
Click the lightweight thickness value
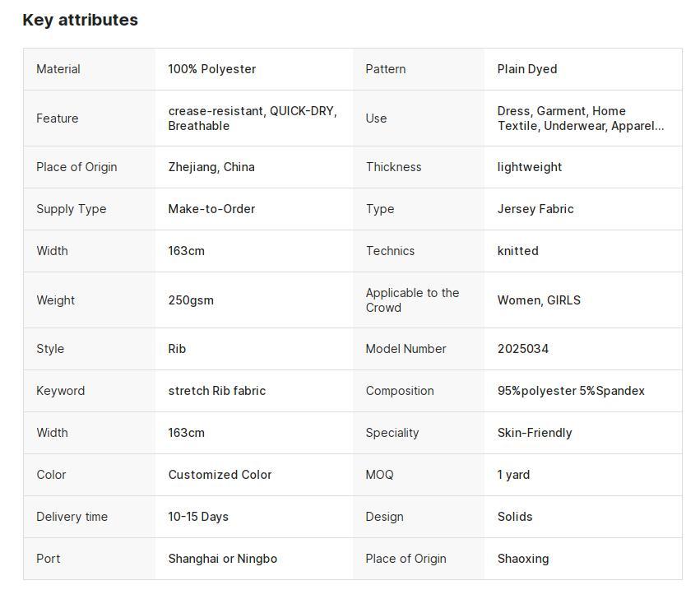click(530, 167)
